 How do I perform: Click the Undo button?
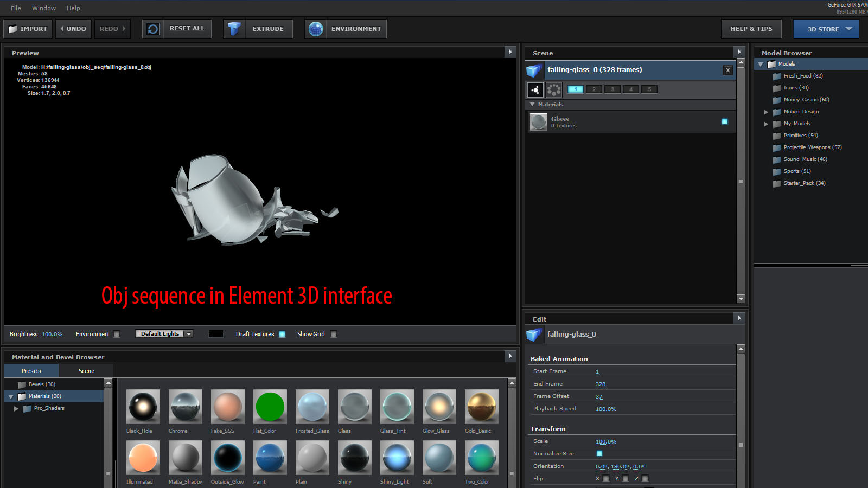click(73, 29)
